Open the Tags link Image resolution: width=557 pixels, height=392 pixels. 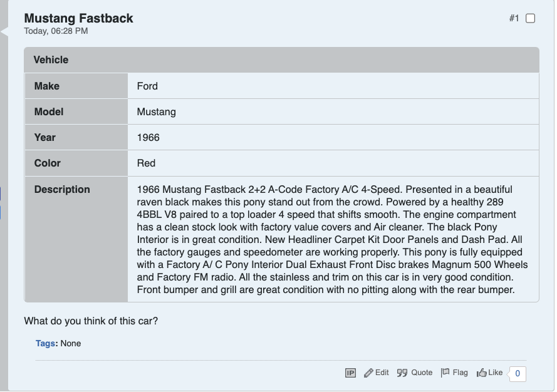pyautogui.click(x=45, y=343)
